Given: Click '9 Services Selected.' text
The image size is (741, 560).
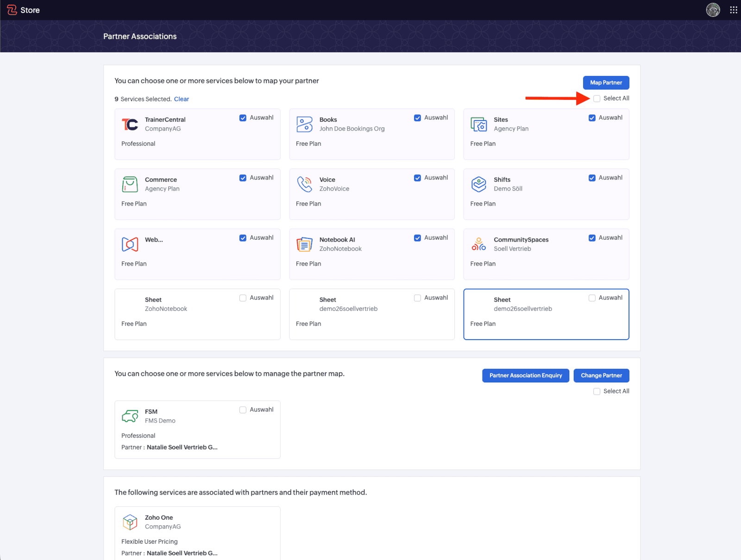Looking at the screenshot, I should click(143, 99).
